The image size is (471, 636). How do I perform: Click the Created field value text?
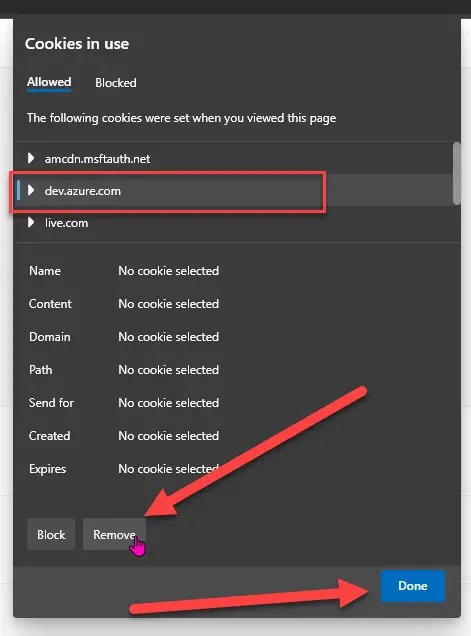point(168,436)
